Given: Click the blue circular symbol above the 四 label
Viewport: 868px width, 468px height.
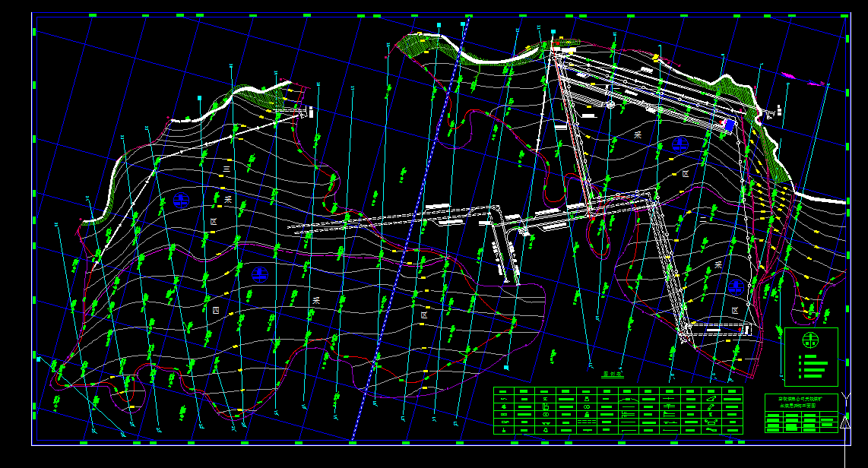Looking at the screenshot, I should point(260,274).
